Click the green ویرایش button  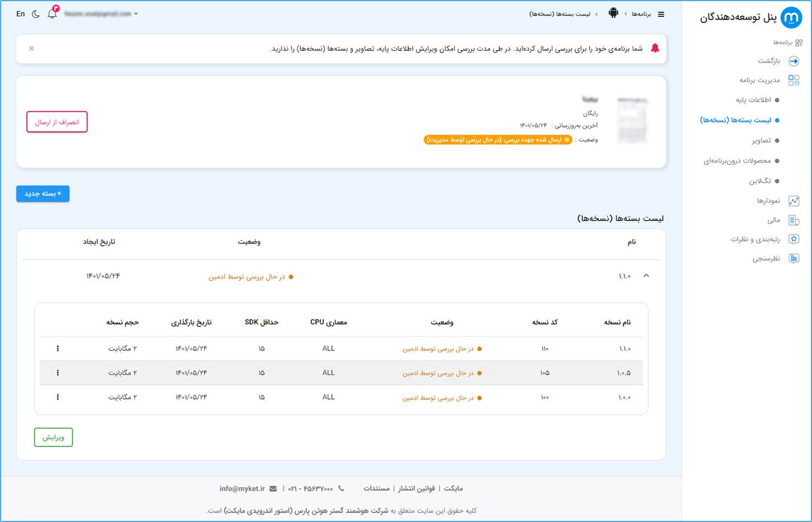click(54, 437)
